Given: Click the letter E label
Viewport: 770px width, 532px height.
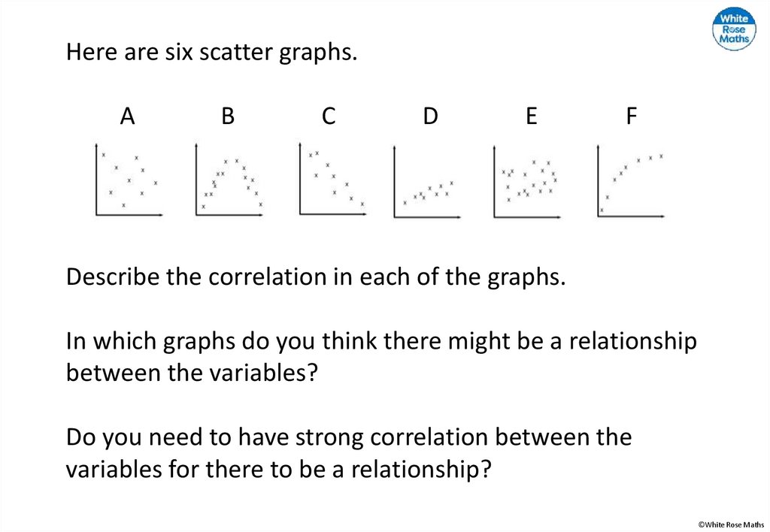Looking at the screenshot, I should 531,116.
